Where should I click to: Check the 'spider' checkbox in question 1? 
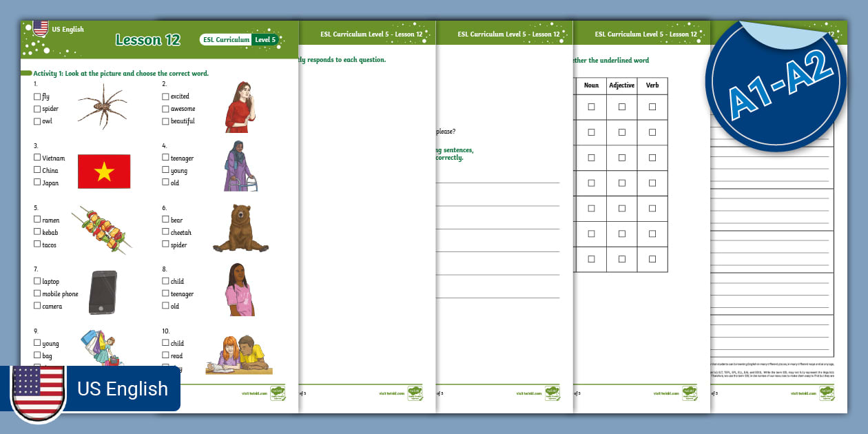click(37, 109)
